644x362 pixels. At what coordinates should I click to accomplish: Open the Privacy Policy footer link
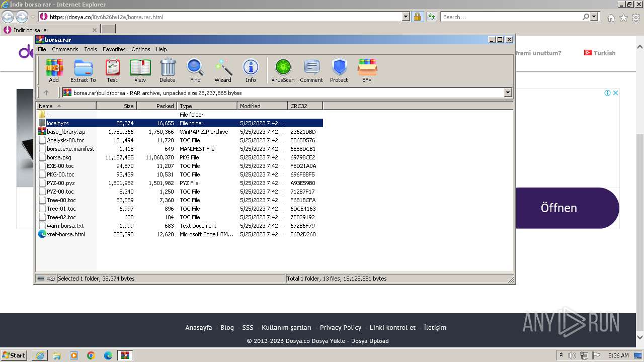tap(341, 327)
